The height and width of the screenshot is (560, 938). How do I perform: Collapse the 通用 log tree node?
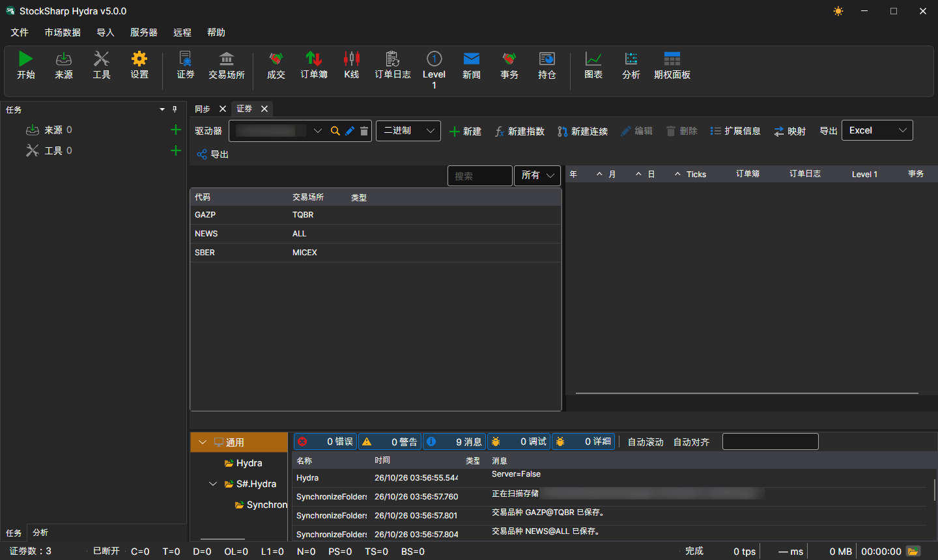pyautogui.click(x=203, y=442)
